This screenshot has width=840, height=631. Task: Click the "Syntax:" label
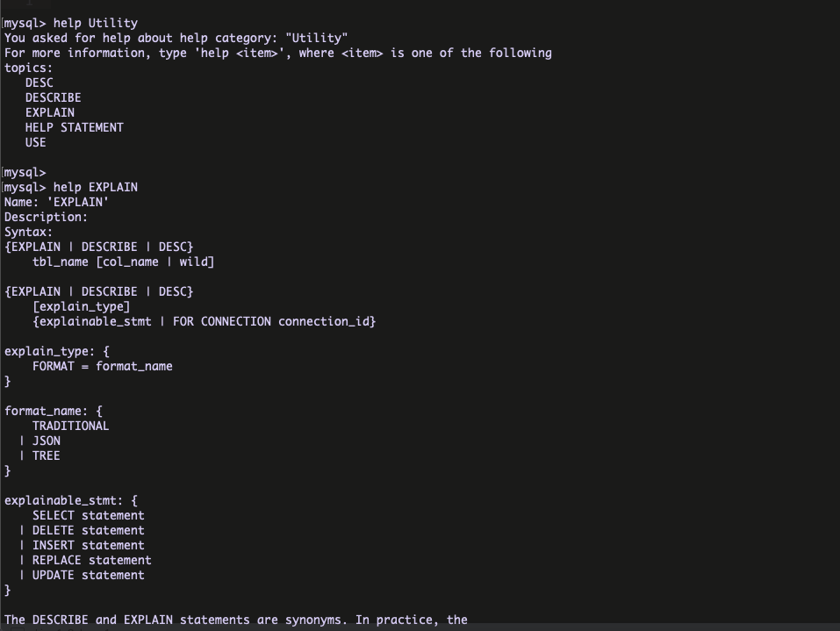pos(28,232)
